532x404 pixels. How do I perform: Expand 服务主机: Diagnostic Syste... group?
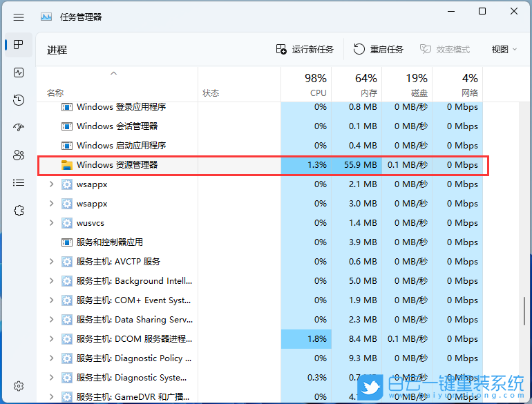52,378
